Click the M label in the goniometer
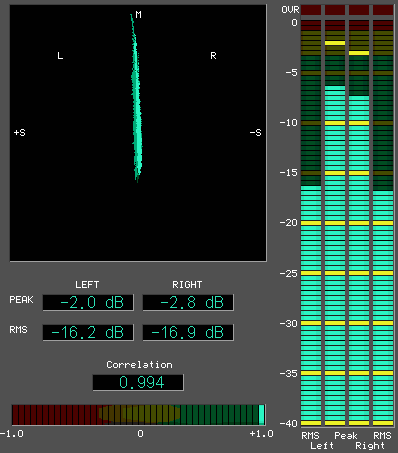Image resolution: width=398 pixels, height=453 pixels. [x=139, y=15]
